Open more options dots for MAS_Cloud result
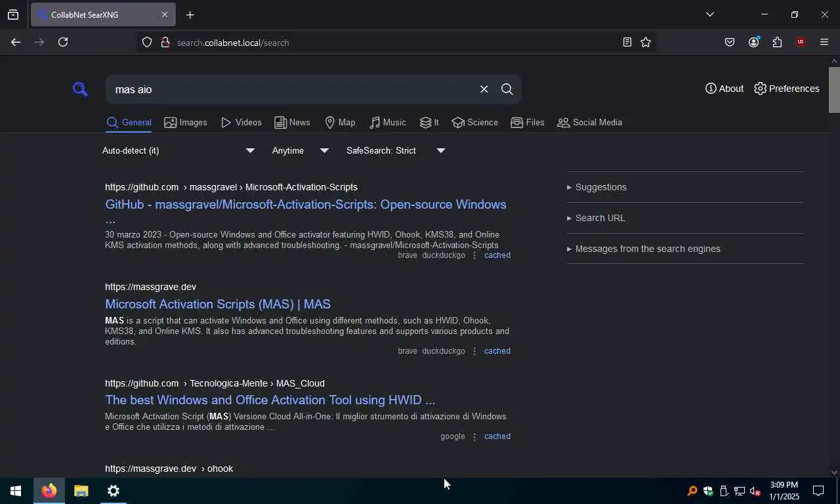Viewport: 840px width, 504px height. click(x=474, y=436)
